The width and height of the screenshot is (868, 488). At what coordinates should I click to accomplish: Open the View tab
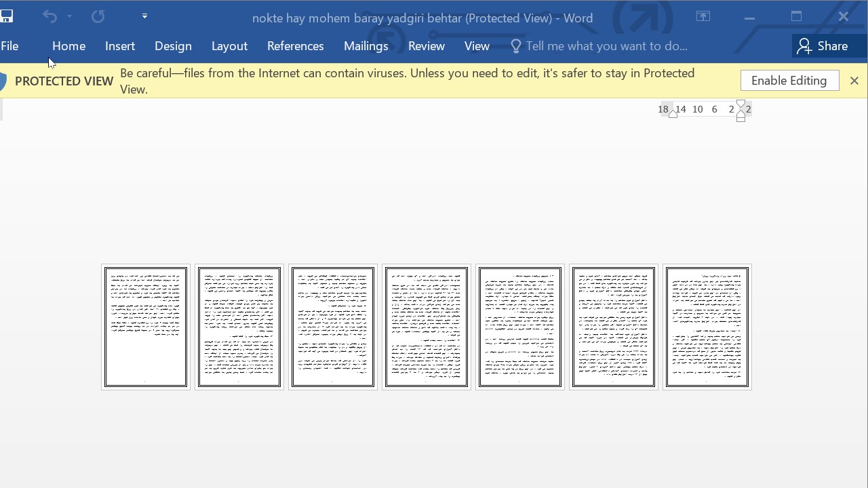coord(477,46)
